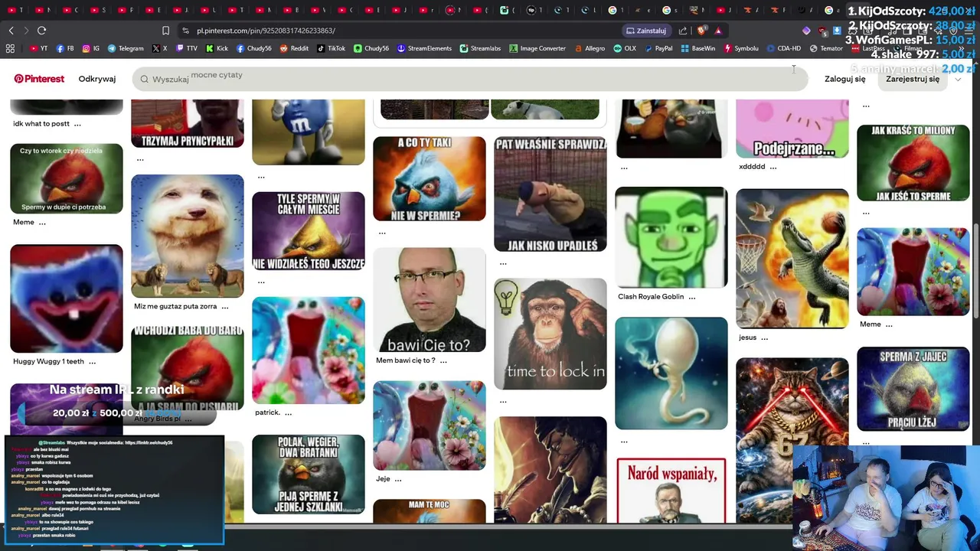Open the Huggy Wuggy blue monster pin
Viewport: 980px width, 551px height.
(67, 298)
